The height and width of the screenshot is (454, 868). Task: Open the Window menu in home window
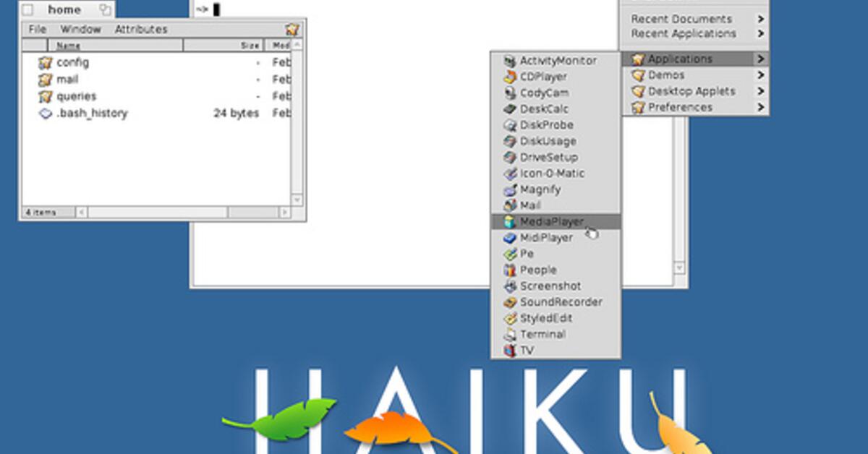point(81,30)
